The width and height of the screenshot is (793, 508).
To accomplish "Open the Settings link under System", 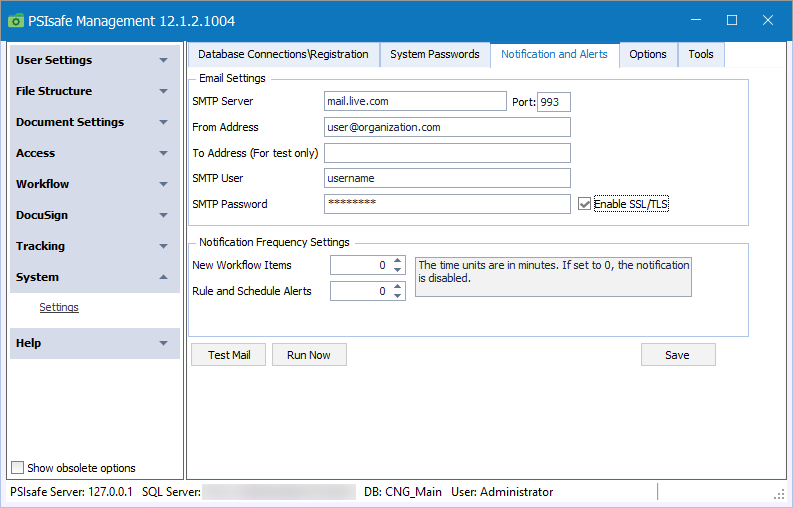I will pyautogui.click(x=59, y=307).
